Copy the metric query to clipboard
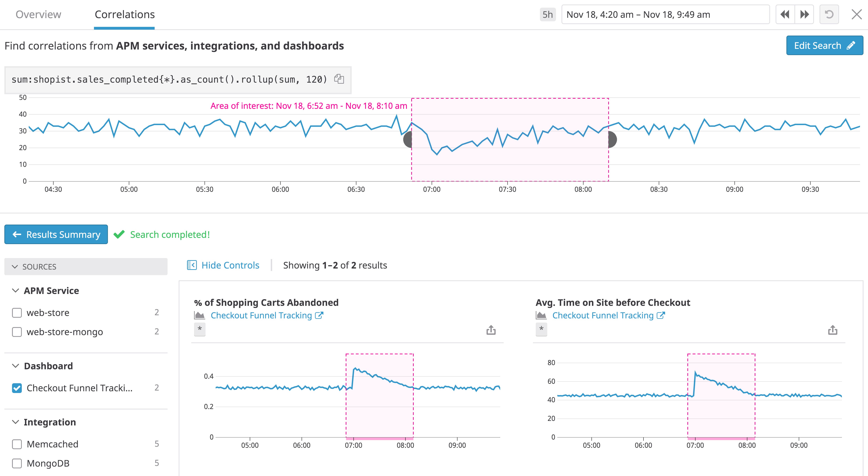The image size is (868, 476). (339, 79)
